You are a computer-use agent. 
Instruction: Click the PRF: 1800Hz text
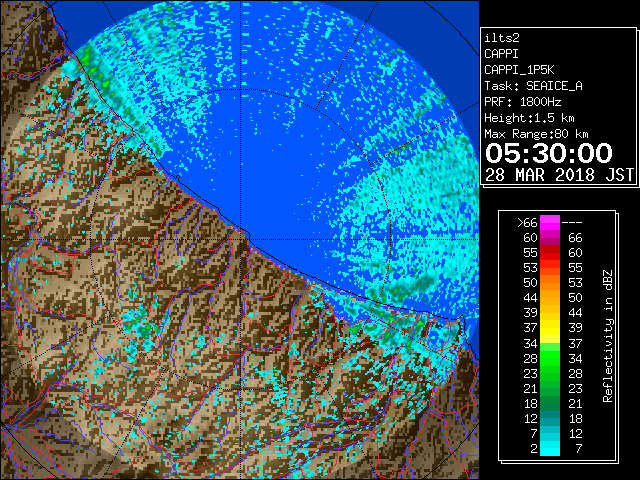[x=522, y=102]
